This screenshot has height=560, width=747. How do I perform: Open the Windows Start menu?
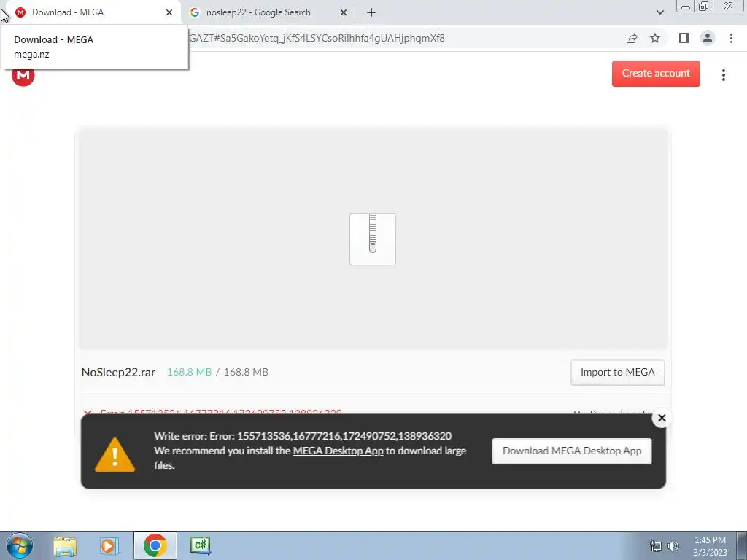[20, 545]
